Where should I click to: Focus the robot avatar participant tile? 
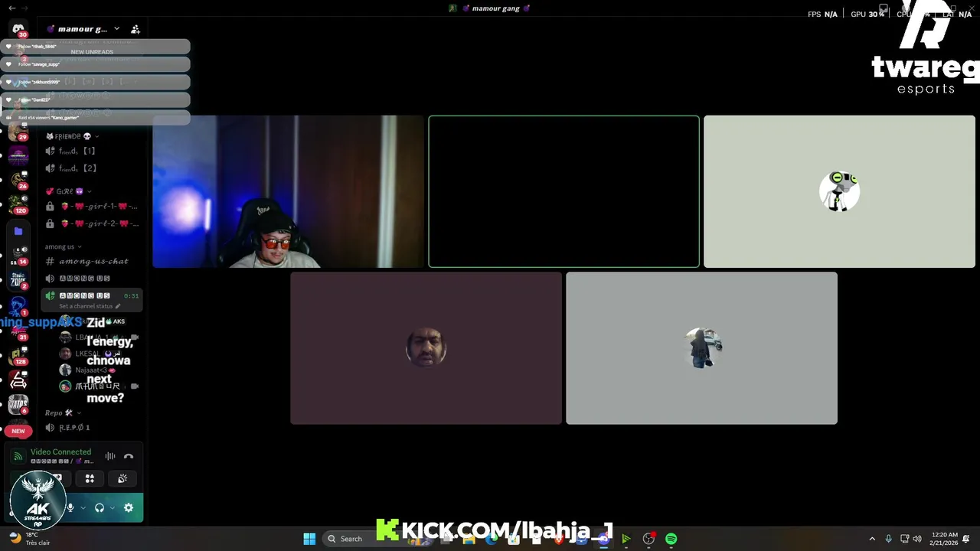click(839, 191)
